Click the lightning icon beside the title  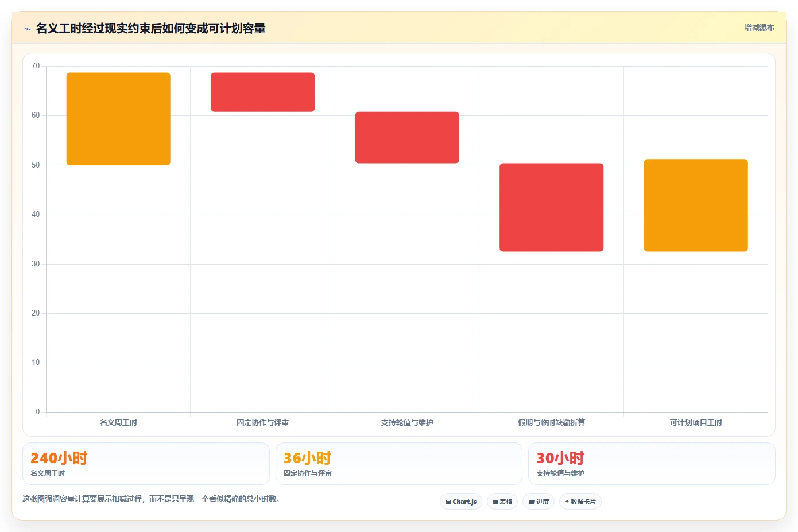[x=27, y=29]
